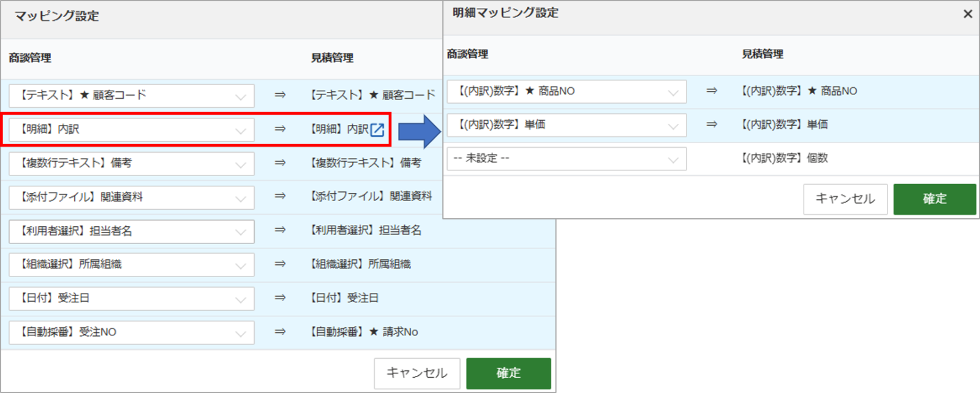Select the 未設定 dropdown for 個数
This screenshot has width=980, height=393.
(566, 159)
